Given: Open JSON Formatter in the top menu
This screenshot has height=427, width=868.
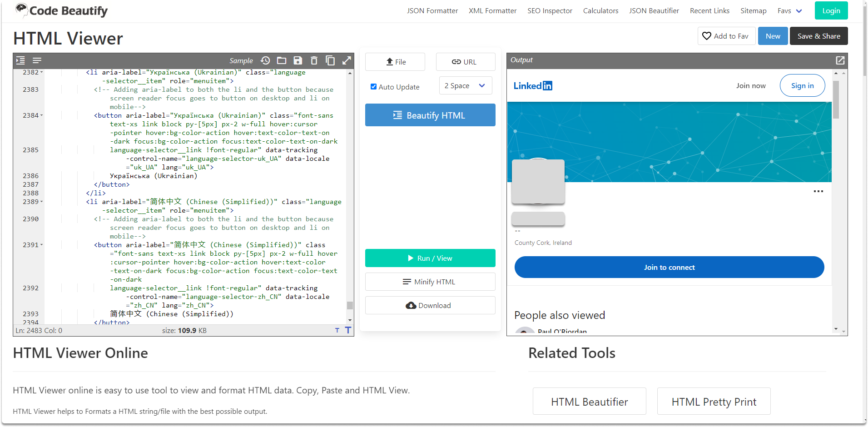Looking at the screenshot, I should [x=432, y=11].
